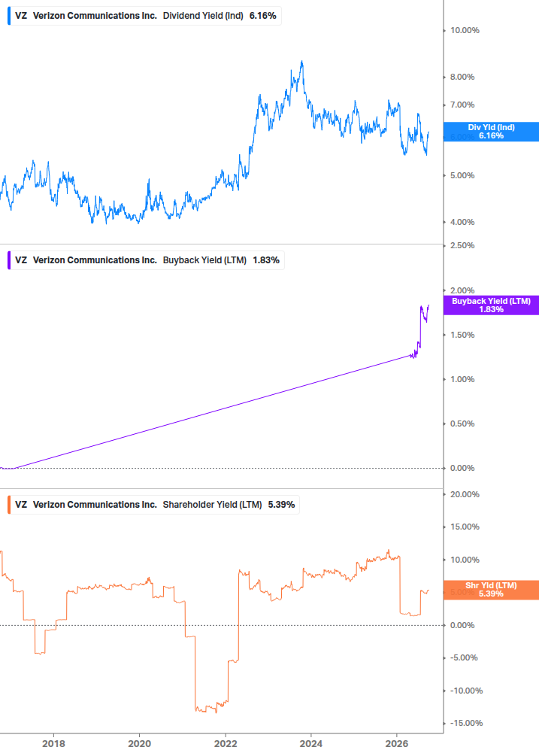Viewport: 539px width, 756px height.
Task: Click the orange Shareholder Yield color marker
Action: (9, 505)
